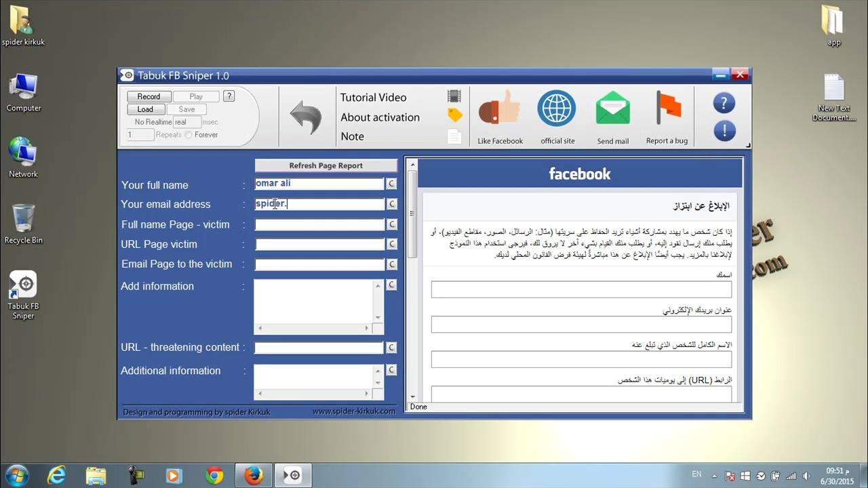Screen dimensions: 868x488
Task: Clear the email address field with C
Action: tap(391, 204)
